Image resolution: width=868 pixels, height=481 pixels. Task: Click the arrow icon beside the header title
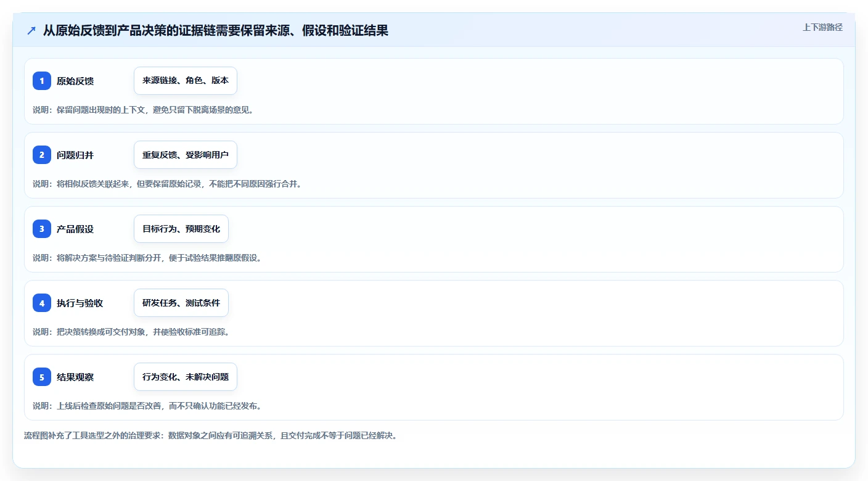pos(31,30)
